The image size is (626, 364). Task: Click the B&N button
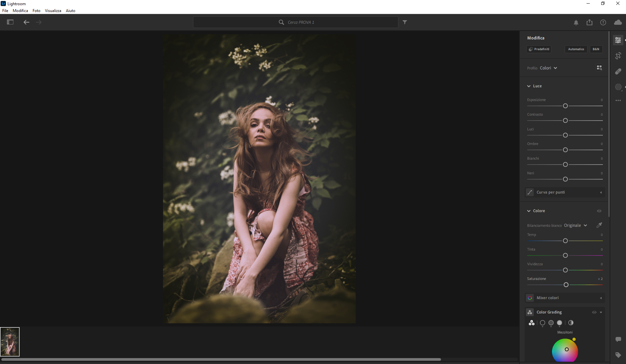(x=596, y=49)
